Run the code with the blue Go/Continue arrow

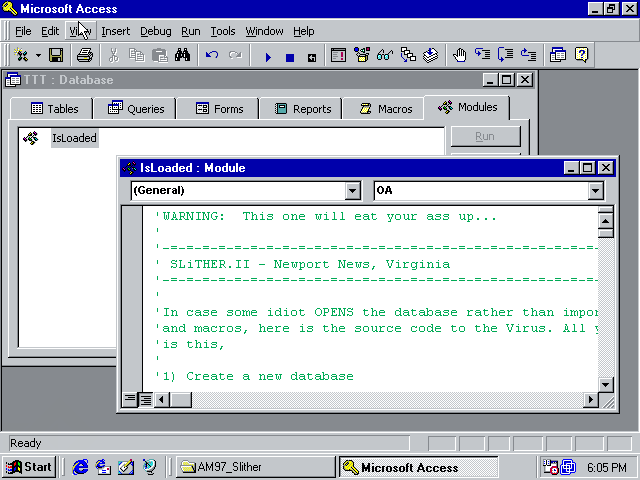268,57
